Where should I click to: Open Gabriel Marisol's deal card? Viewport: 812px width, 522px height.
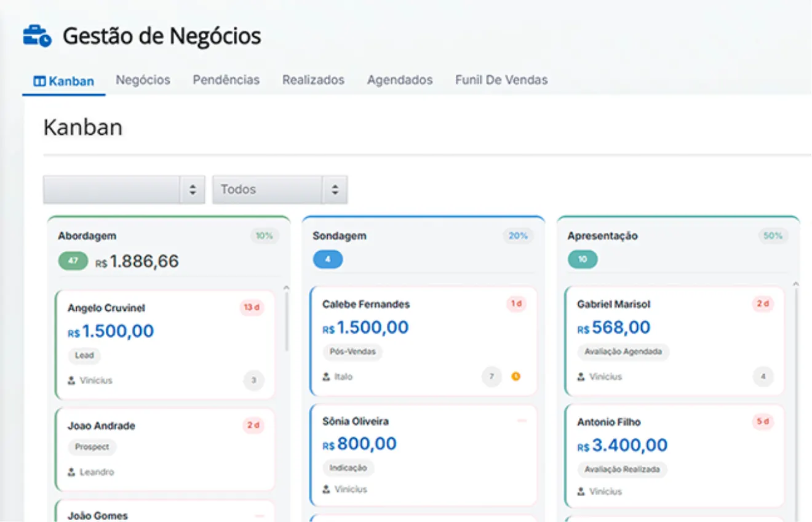675,341
